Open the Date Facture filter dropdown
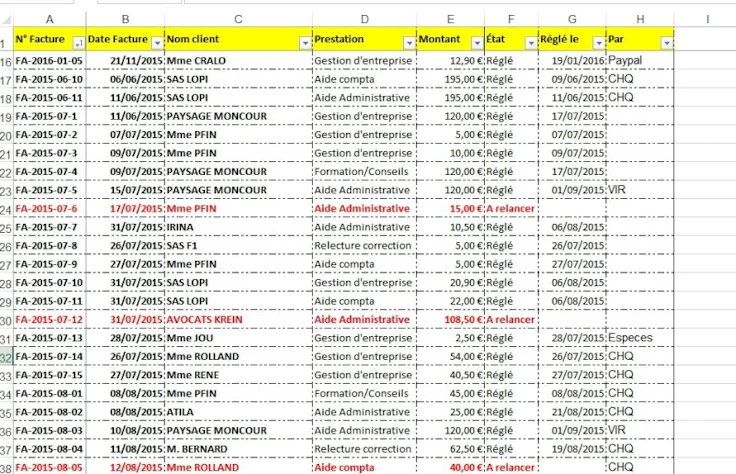 click(157, 43)
